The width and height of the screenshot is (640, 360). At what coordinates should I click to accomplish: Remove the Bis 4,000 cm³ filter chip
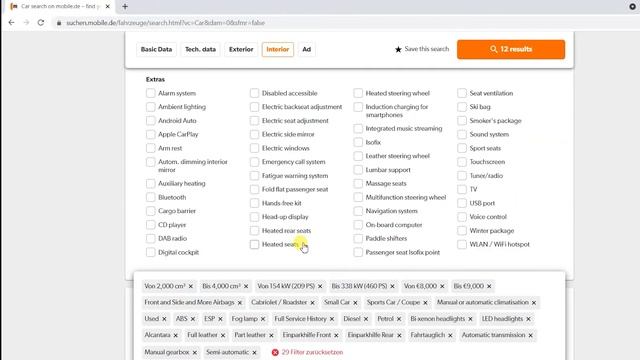(x=246, y=287)
